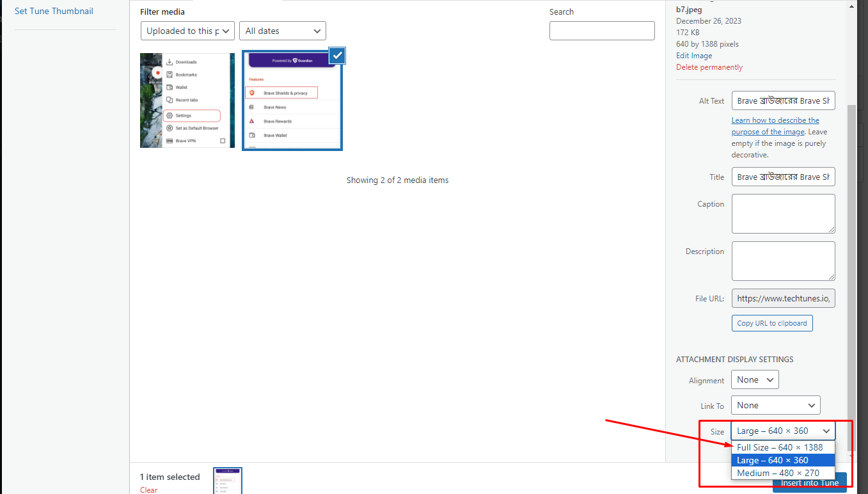Viewport: 868px width, 494px height.
Task: Click Copy URL to clipboard button
Action: [x=772, y=323]
